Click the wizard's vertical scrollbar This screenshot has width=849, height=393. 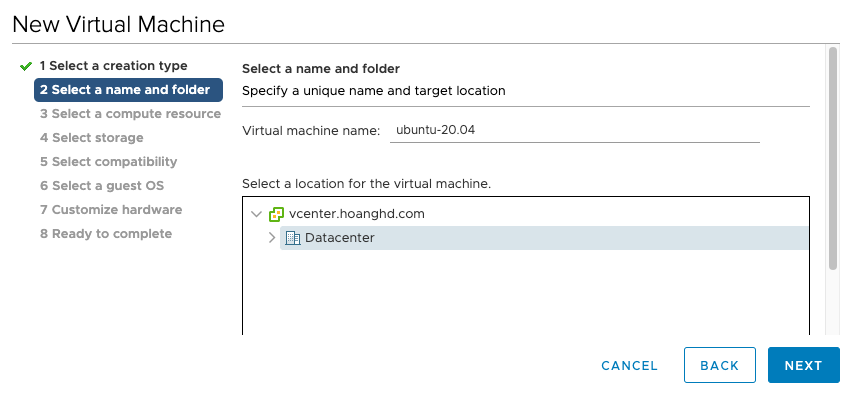[833, 158]
